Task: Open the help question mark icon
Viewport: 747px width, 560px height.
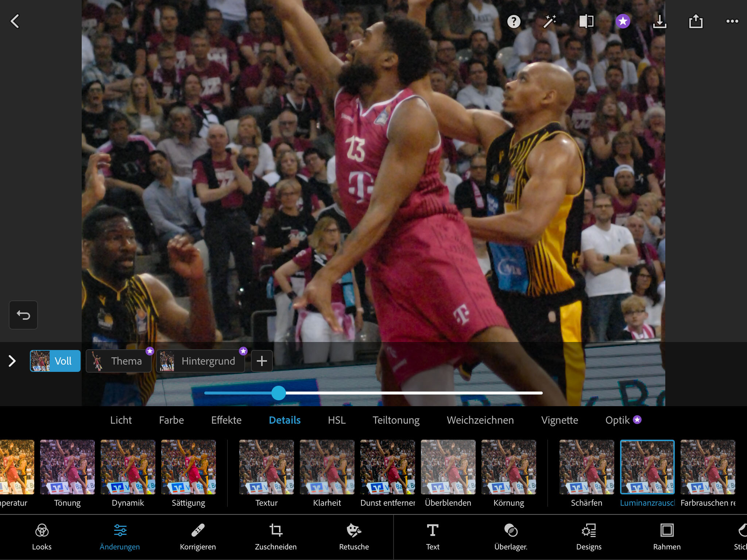Action: tap(514, 22)
